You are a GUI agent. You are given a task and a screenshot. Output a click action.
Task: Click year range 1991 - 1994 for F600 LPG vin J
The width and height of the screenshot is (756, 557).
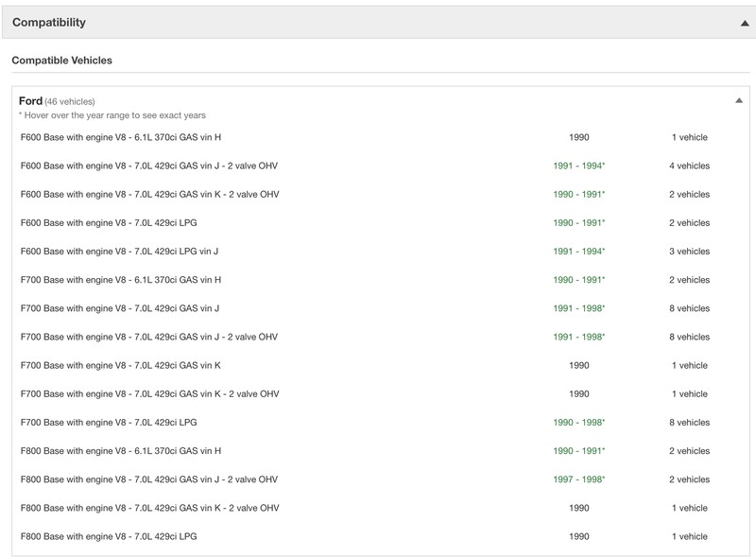[x=579, y=251]
